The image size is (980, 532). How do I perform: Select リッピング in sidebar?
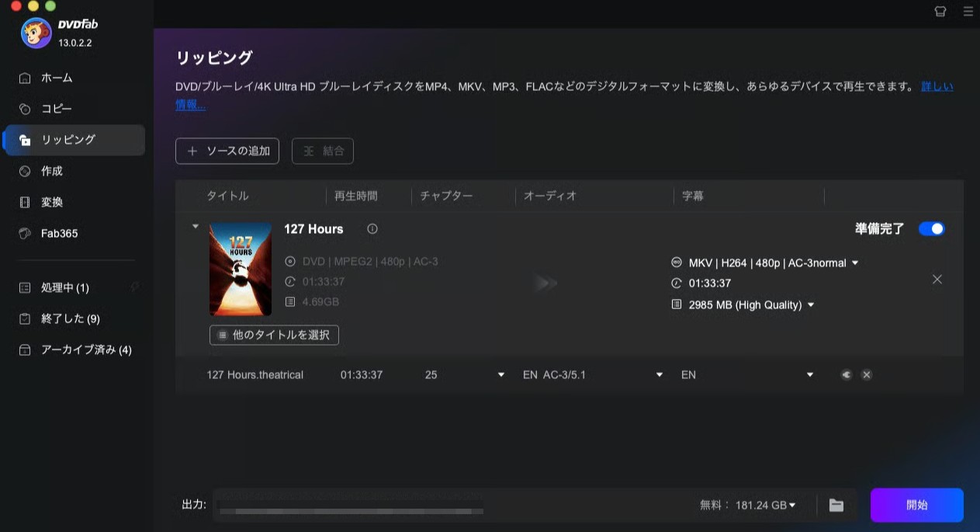click(74, 140)
